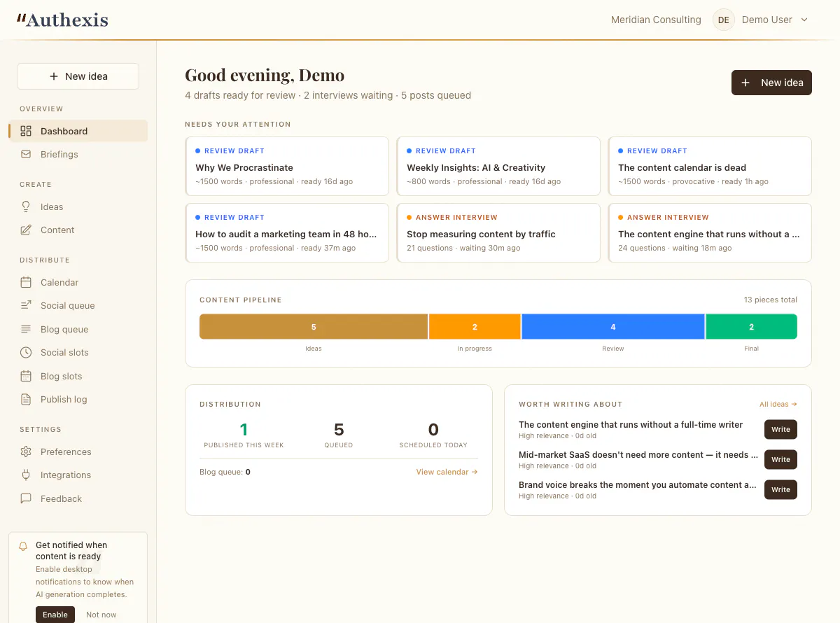The height and width of the screenshot is (623, 840).
Task: Open Social queue section
Action: tap(78, 305)
